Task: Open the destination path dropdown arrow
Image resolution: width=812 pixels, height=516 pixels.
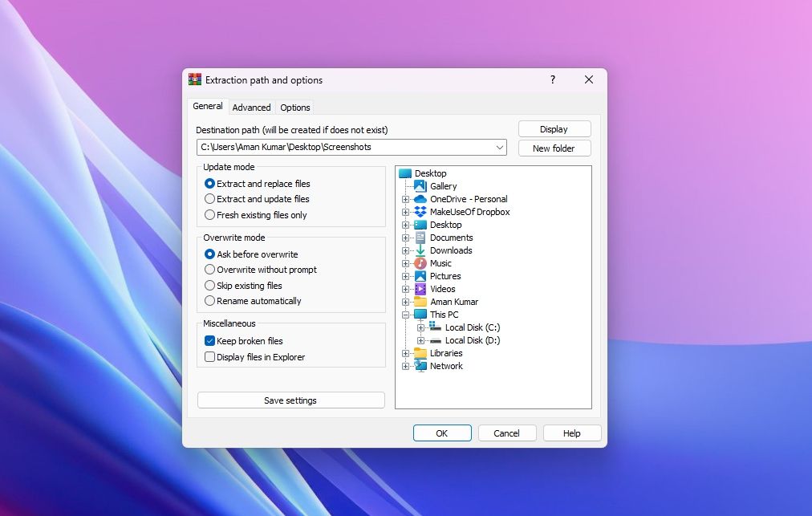Action: click(500, 148)
